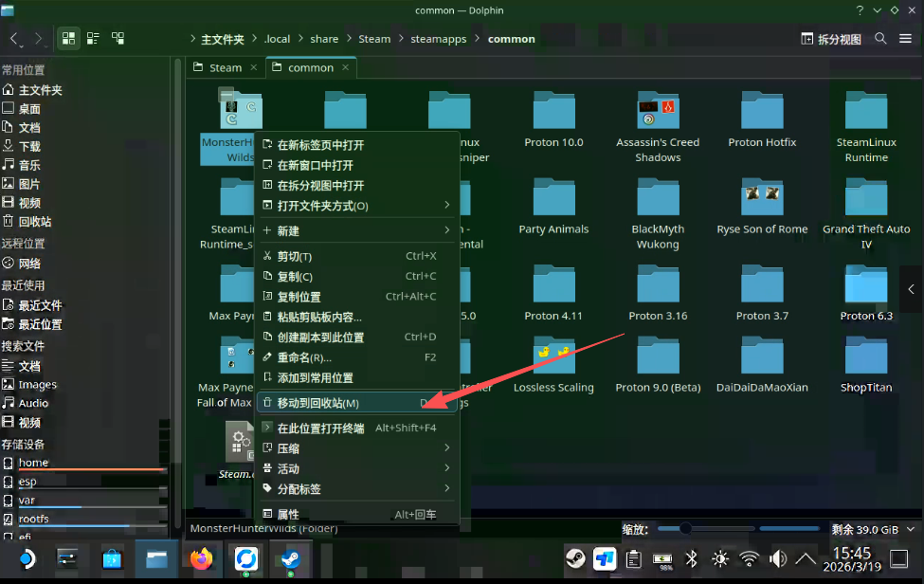
Task: Adjust the zoom slider handle
Action: tap(685, 529)
